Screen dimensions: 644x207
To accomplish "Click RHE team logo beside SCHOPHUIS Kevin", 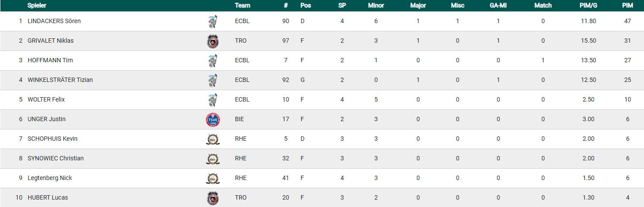I will (x=213, y=139).
